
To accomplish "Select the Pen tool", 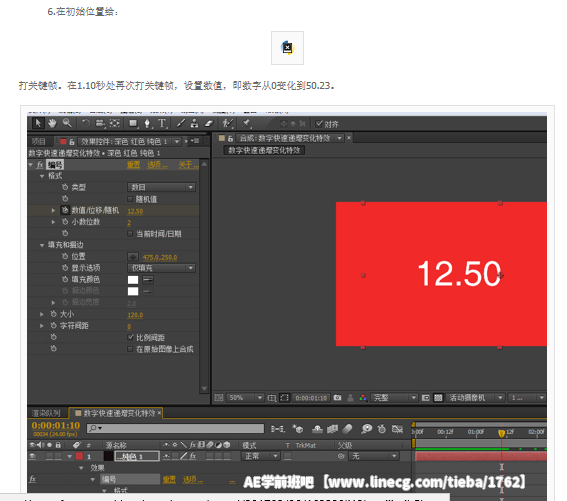I will click(148, 123).
